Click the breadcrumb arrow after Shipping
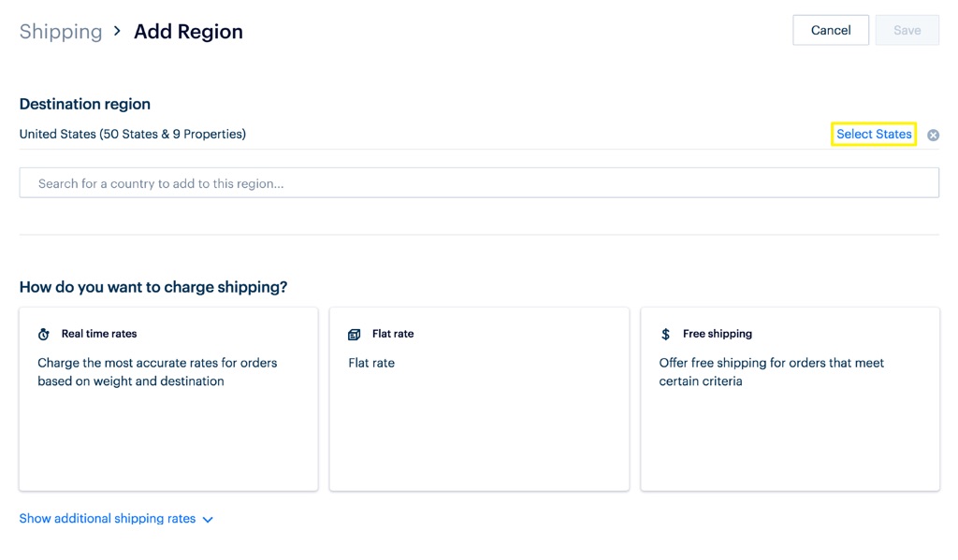This screenshot has height=560, width=958. click(x=118, y=31)
